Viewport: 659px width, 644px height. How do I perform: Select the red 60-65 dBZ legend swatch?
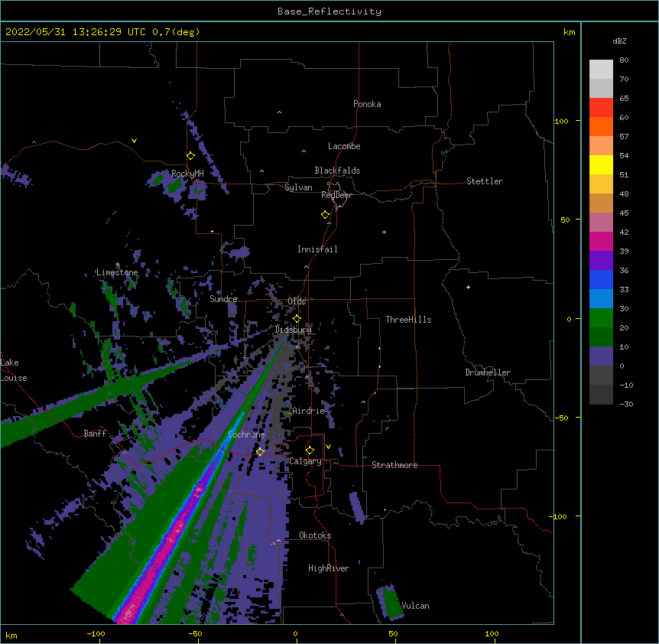coord(601,108)
